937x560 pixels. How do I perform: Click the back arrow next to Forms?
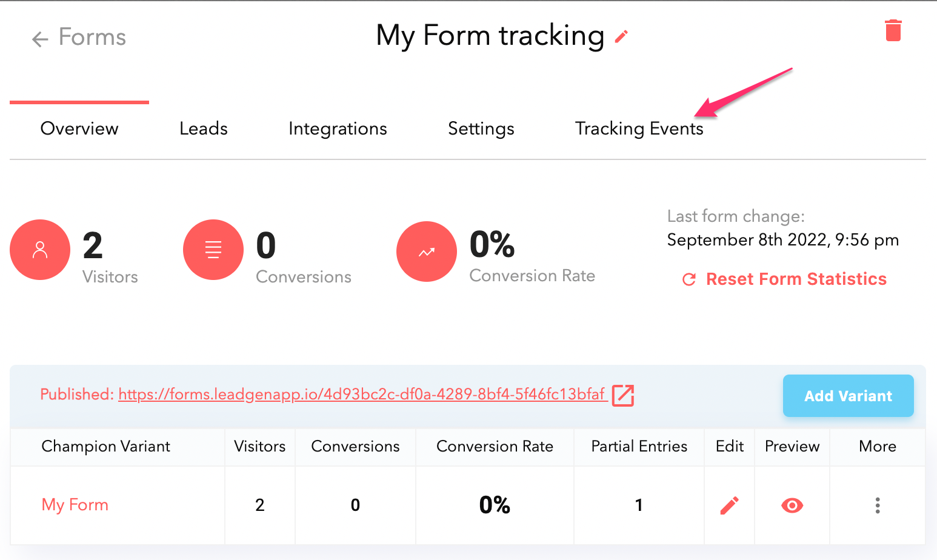click(x=40, y=39)
